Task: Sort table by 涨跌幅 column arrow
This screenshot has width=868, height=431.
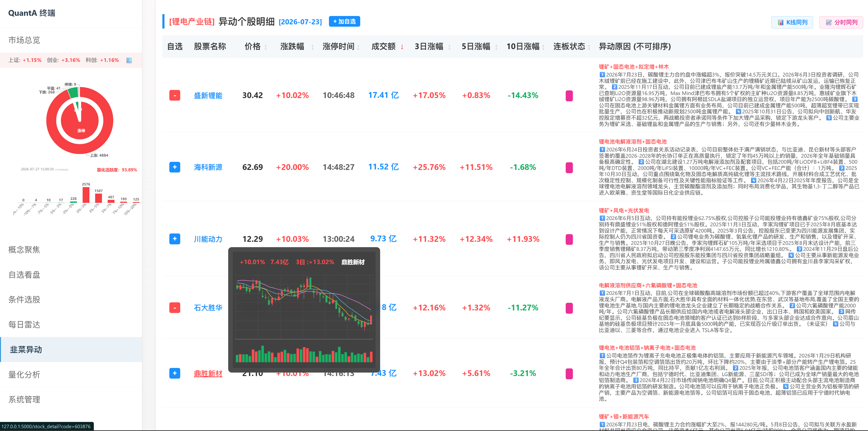Action: [312, 47]
